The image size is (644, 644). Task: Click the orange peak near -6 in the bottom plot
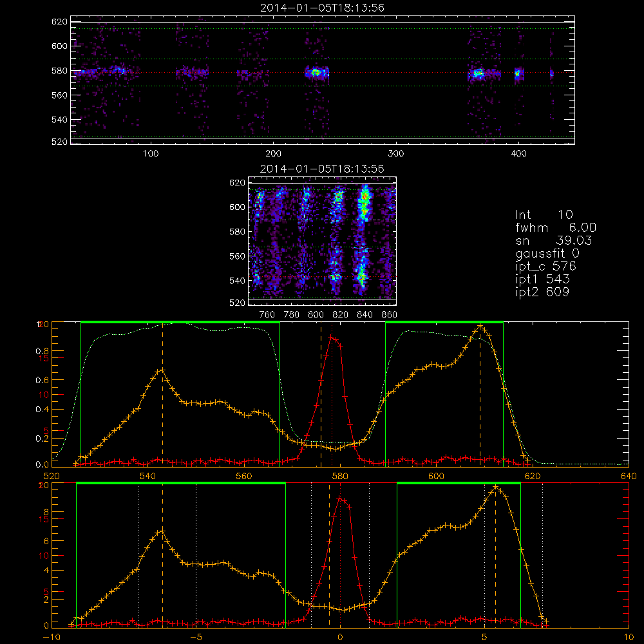162,531
